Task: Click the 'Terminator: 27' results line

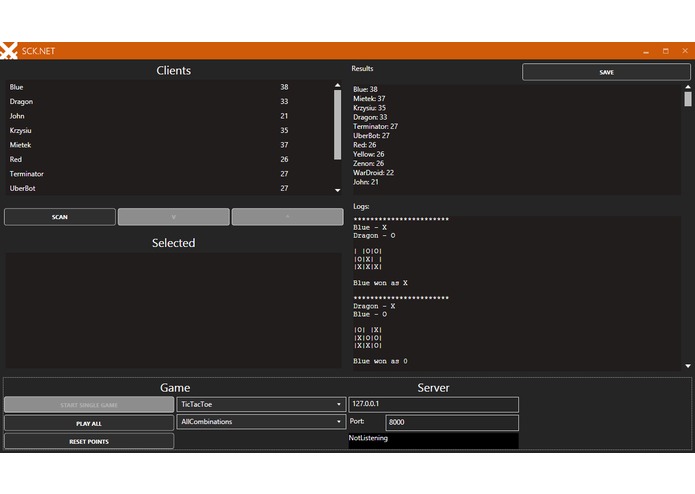Action: tap(375, 127)
